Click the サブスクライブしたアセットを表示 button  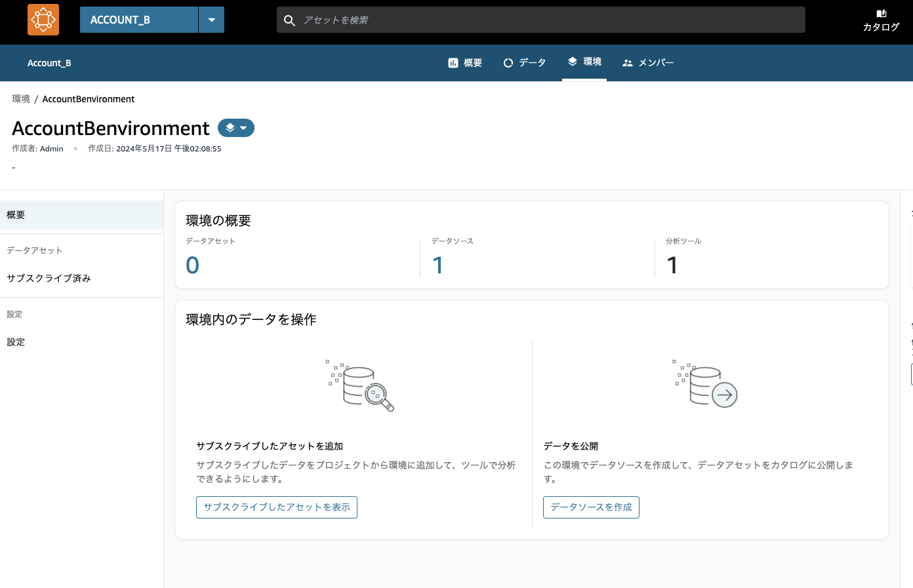tap(276, 507)
